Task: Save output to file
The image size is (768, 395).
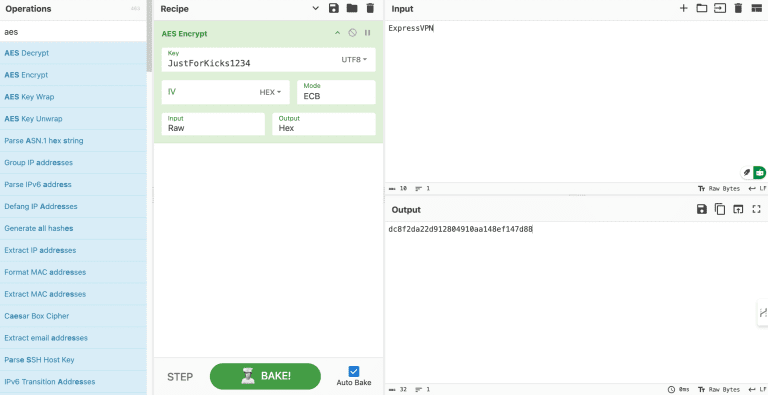Action: (x=701, y=209)
